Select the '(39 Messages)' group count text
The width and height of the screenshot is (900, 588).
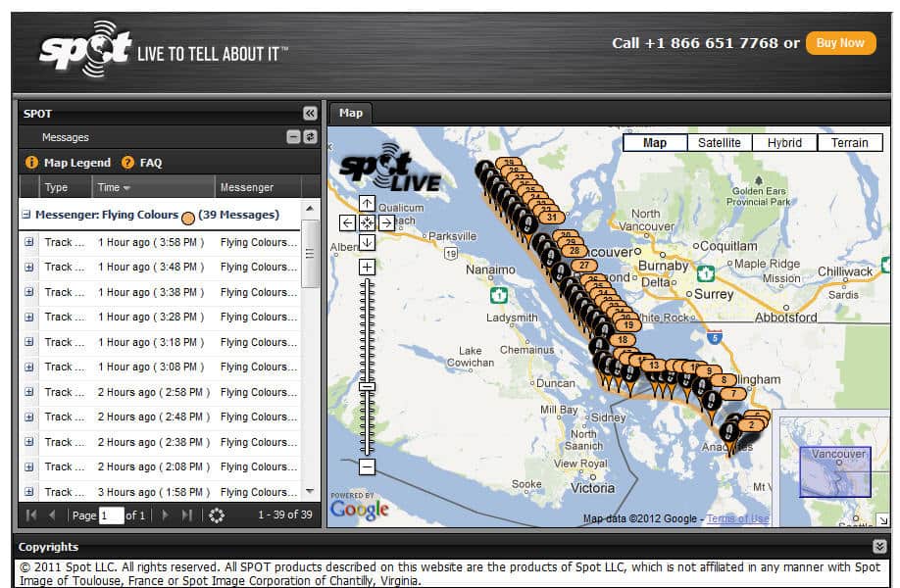tap(239, 215)
